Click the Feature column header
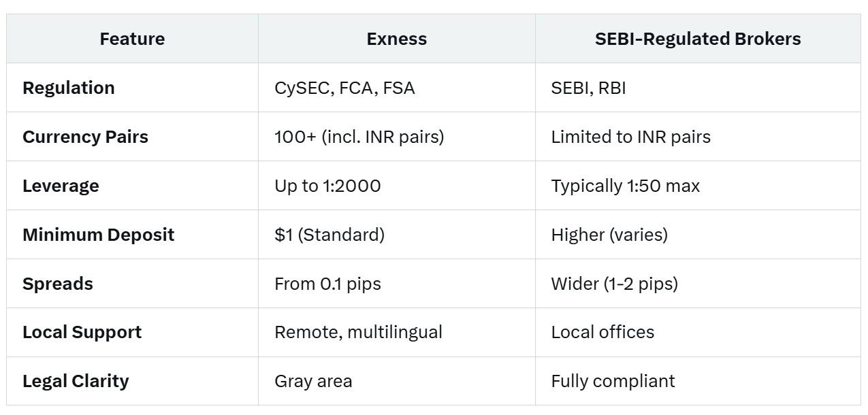Screen dimensions: 868x415 pos(132,39)
